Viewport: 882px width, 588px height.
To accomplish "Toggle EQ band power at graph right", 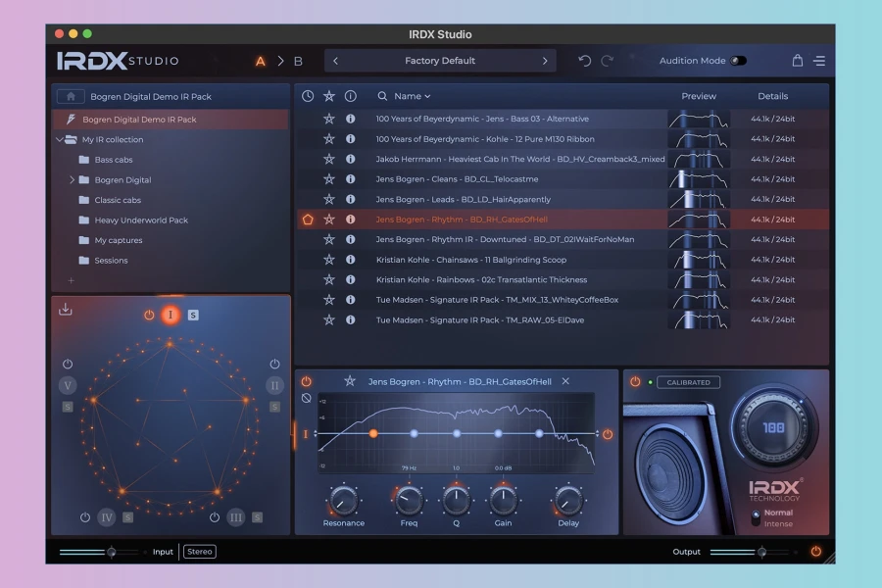I will pyautogui.click(x=608, y=434).
